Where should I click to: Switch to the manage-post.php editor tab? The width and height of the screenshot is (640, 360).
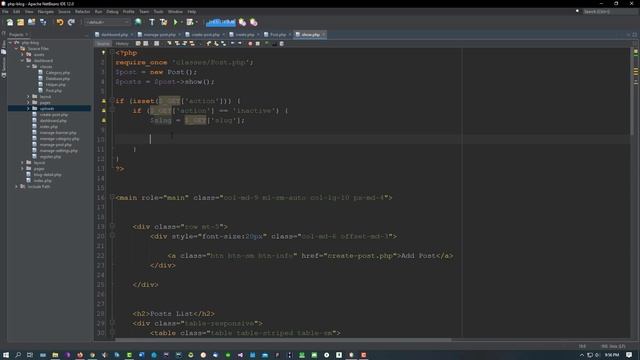[160, 35]
